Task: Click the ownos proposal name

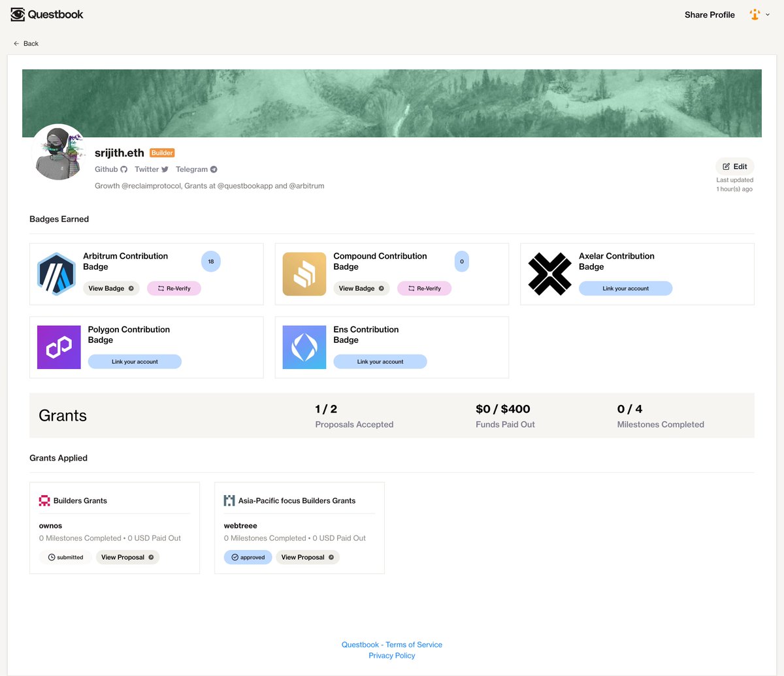Action: (x=51, y=526)
